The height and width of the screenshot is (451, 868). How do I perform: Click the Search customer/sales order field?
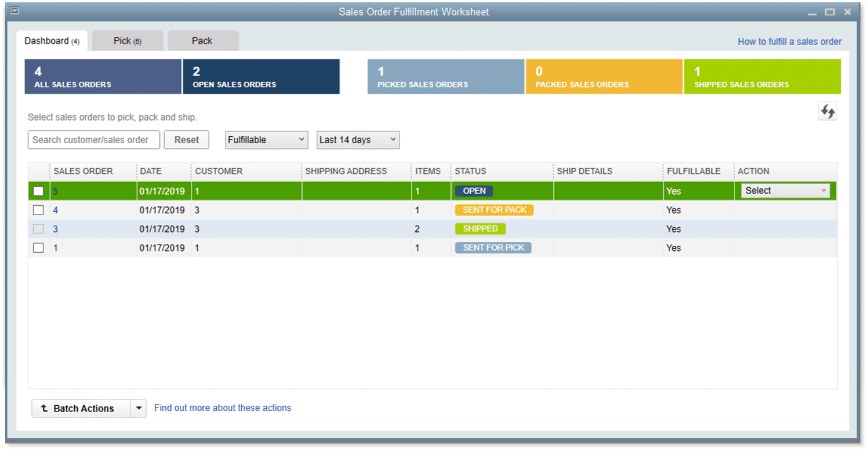(94, 140)
